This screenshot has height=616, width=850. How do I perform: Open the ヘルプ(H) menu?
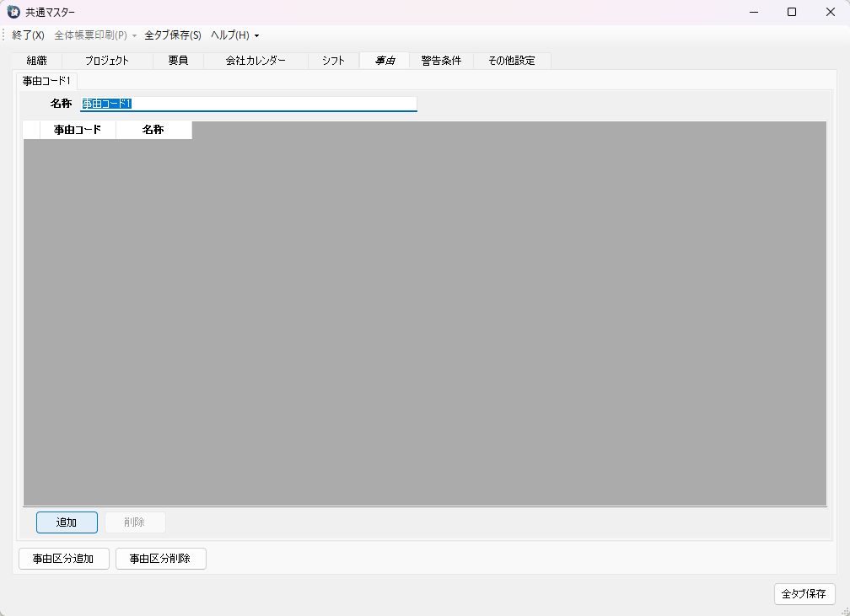pyautogui.click(x=230, y=35)
